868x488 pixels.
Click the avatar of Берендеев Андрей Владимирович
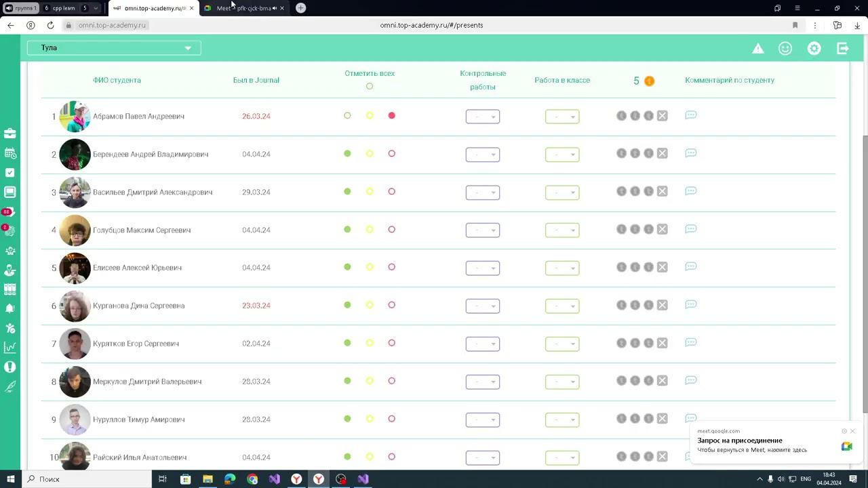[75, 155]
